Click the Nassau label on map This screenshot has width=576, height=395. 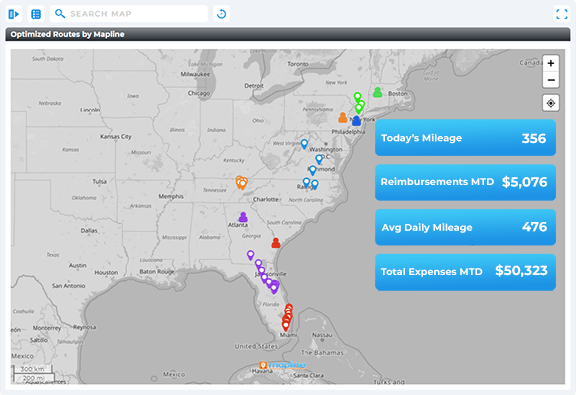[x=322, y=335]
